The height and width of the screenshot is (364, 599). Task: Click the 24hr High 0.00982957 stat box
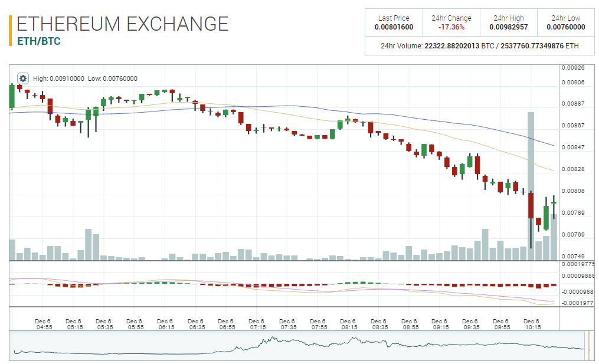pyautogui.click(x=509, y=22)
